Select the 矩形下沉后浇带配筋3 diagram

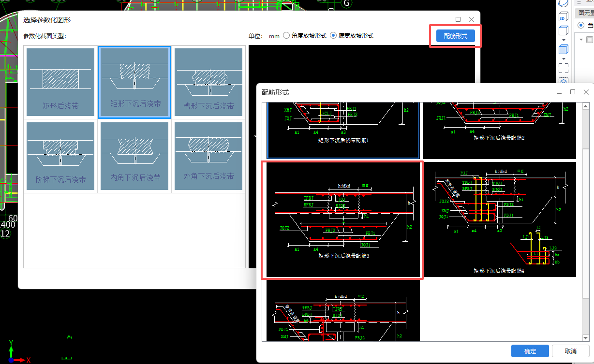(342, 220)
